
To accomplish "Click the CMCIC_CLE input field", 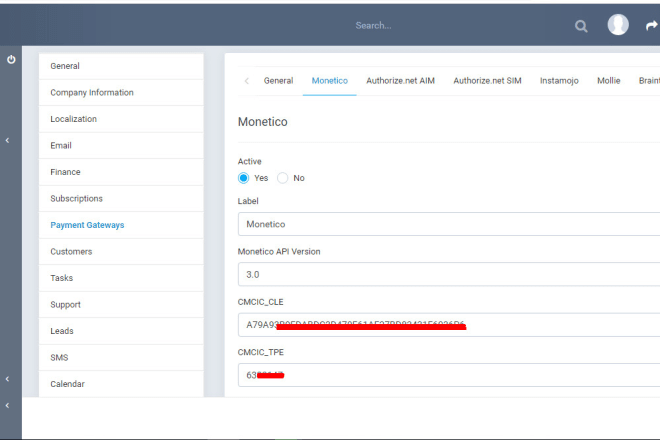I will (449, 325).
